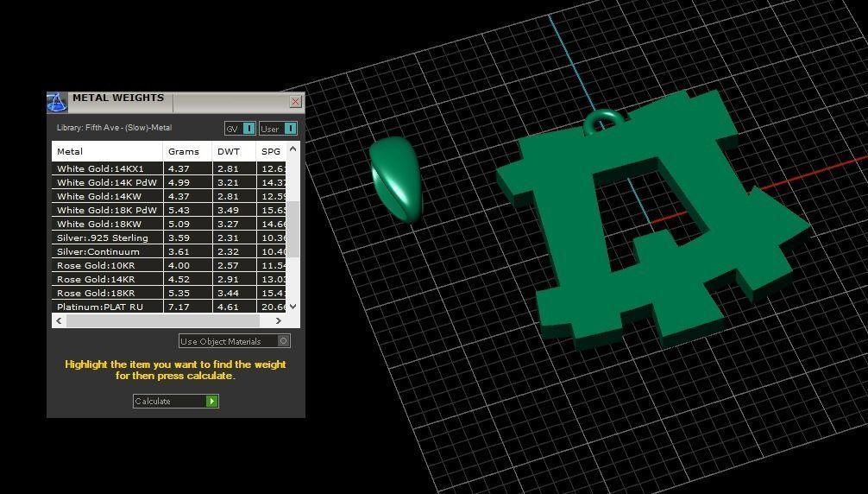Select Silver:Continuum row

(x=169, y=251)
